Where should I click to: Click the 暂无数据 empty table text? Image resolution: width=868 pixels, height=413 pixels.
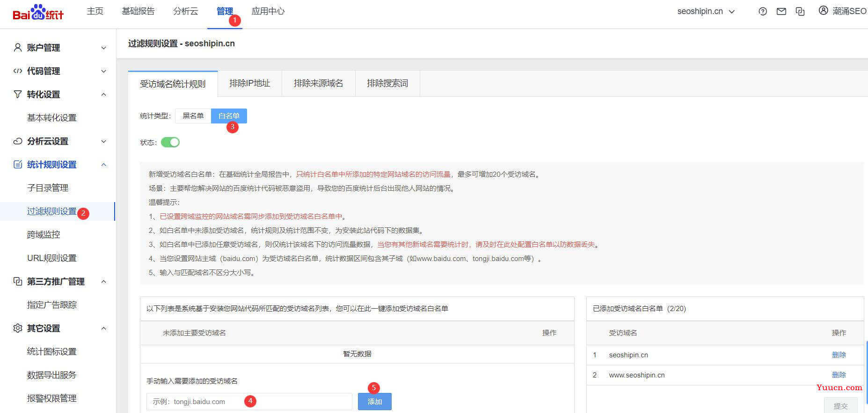pyautogui.click(x=357, y=354)
